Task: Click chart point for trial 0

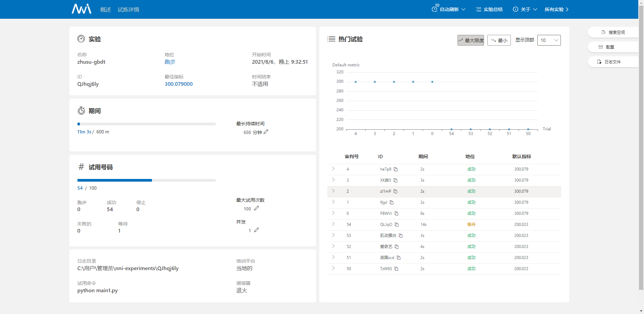Action: (432, 82)
